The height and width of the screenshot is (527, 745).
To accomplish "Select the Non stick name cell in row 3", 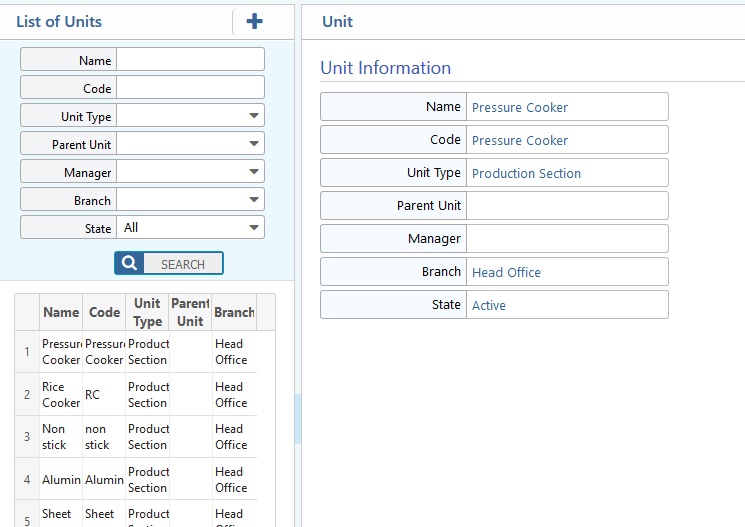I will [x=61, y=437].
